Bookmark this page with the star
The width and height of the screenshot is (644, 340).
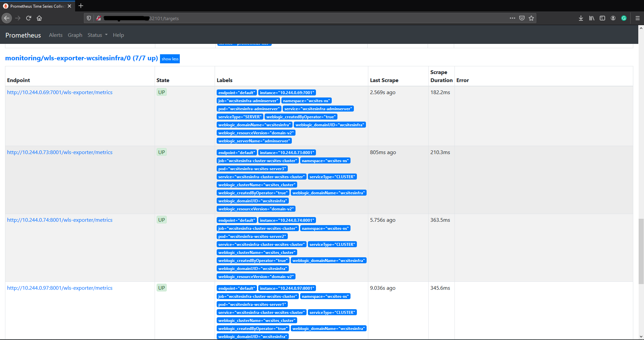(x=531, y=18)
